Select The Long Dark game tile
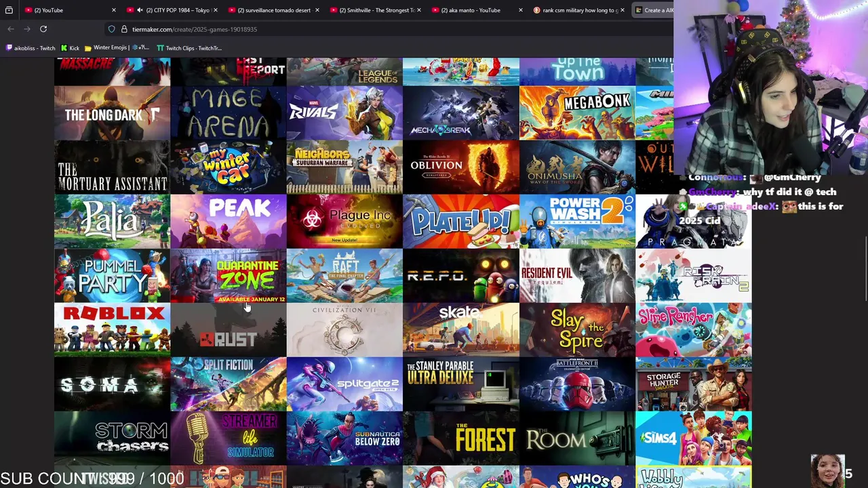This screenshot has width=868, height=488. (112, 113)
